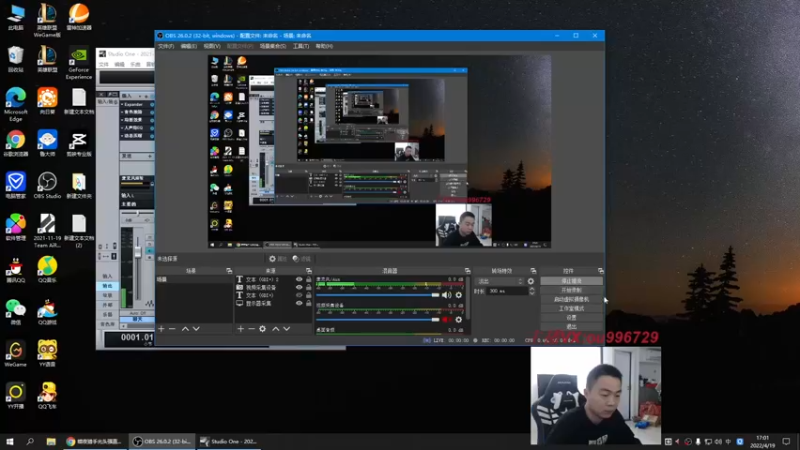Lock the text (GDI+) 2 source
The width and height of the screenshot is (800, 450).
308,280
